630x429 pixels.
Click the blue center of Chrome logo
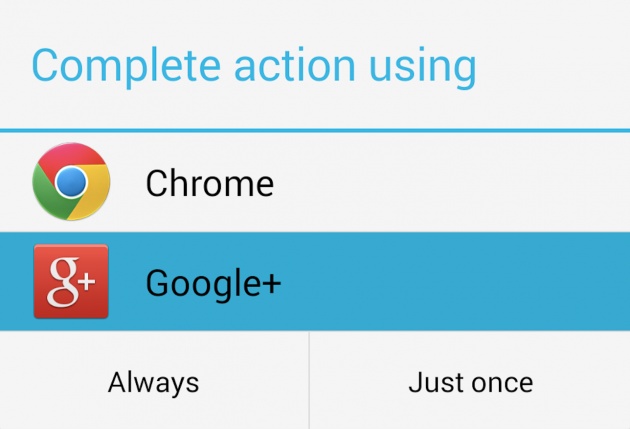click(x=71, y=182)
